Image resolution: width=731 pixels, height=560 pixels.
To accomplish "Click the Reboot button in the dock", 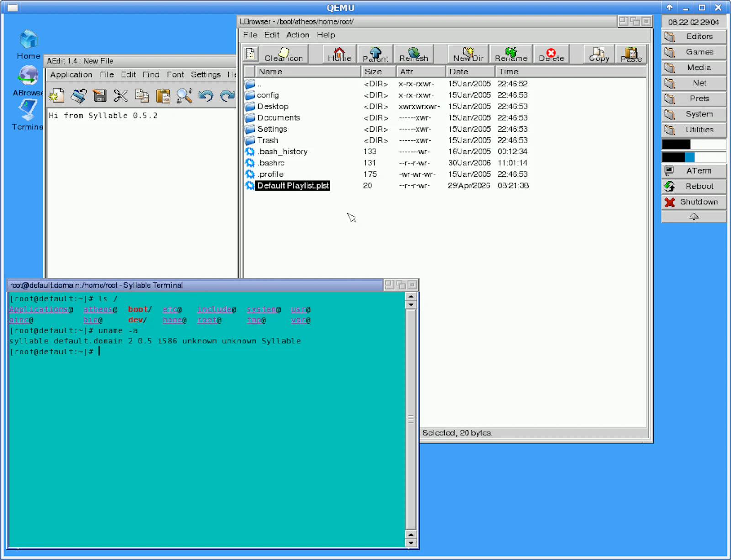I will (694, 186).
